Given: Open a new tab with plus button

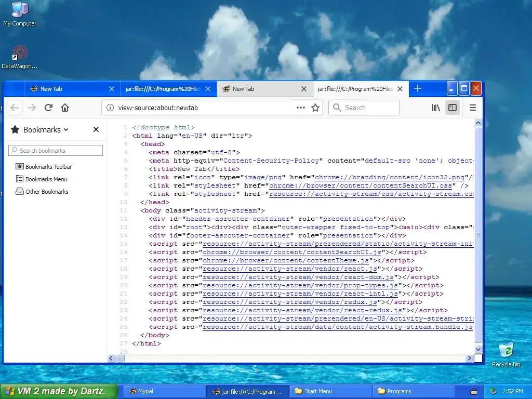Looking at the screenshot, I should click(418, 88).
